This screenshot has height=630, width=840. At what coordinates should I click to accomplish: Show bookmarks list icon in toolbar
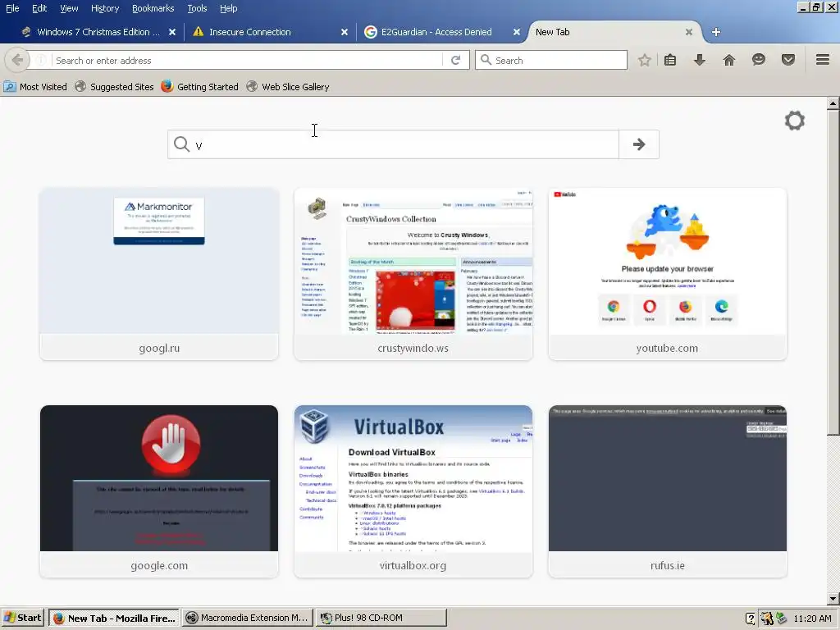click(670, 60)
